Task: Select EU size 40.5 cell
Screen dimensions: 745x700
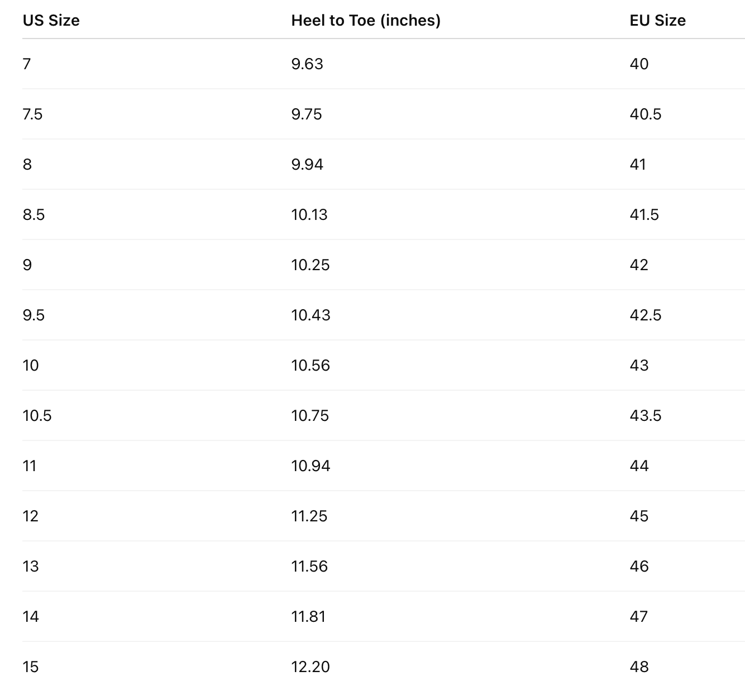Action: pyautogui.click(x=645, y=114)
